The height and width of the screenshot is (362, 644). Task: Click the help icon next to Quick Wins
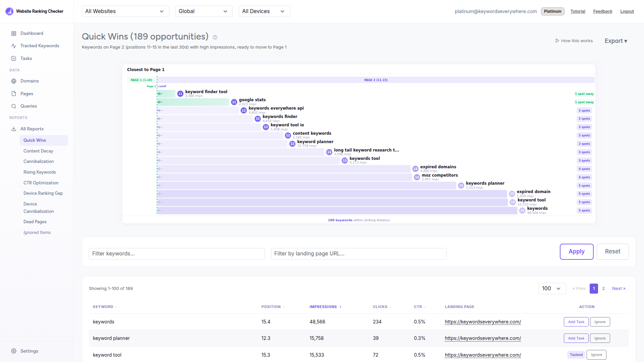[215, 37]
